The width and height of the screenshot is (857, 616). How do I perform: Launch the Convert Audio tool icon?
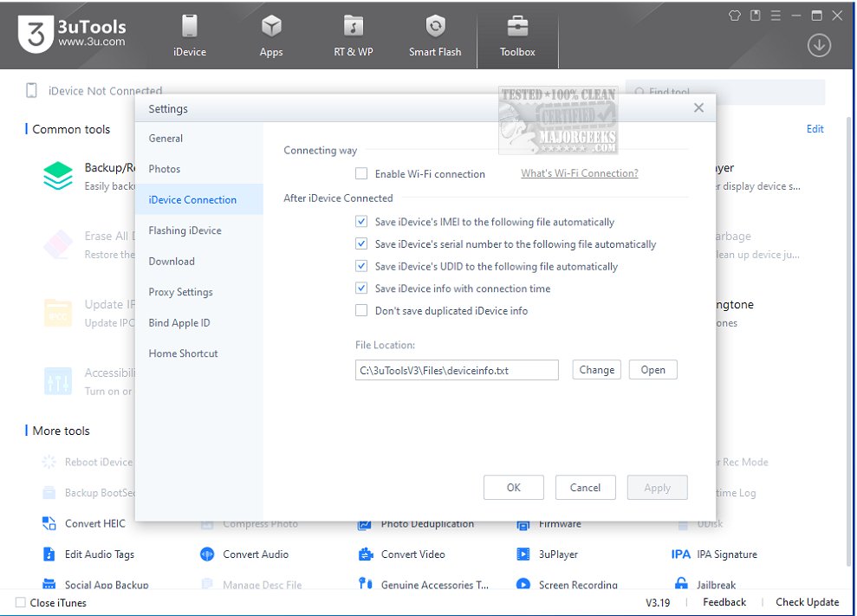coord(207,554)
